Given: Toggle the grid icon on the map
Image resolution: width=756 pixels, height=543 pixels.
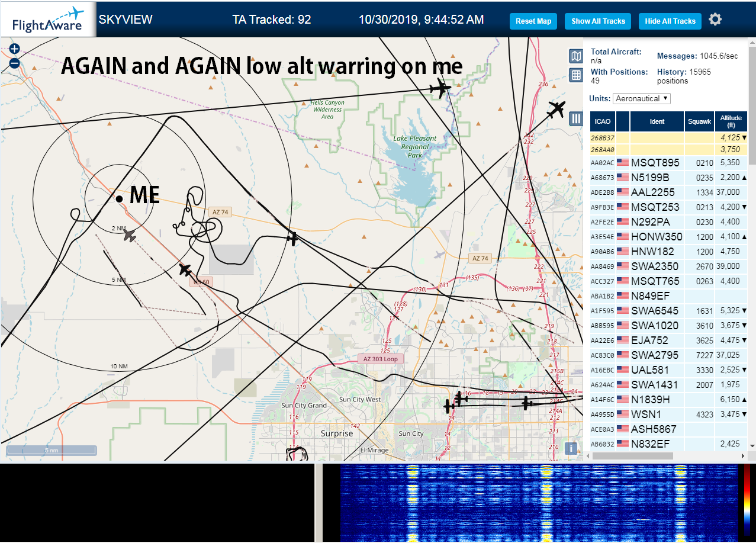Looking at the screenshot, I should tap(576, 75).
